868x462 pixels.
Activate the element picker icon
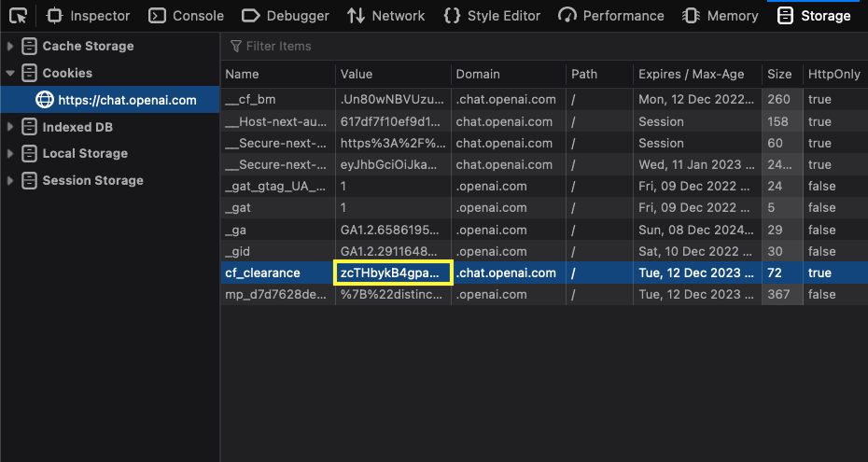point(19,16)
